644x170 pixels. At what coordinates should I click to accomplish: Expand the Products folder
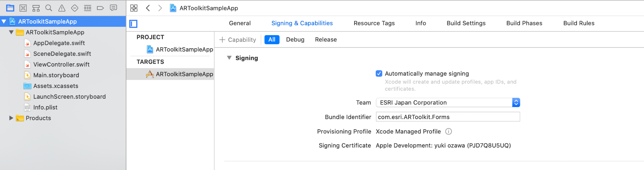(x=11, y=118)
